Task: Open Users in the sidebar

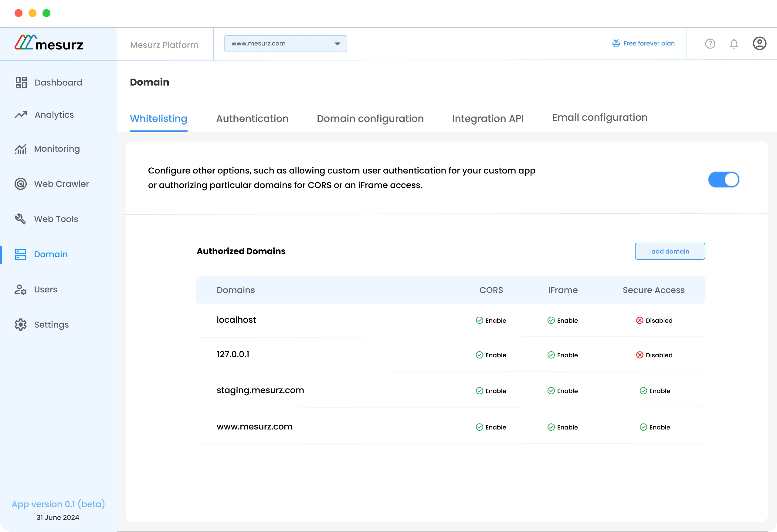Action: (x=46, y=289)
